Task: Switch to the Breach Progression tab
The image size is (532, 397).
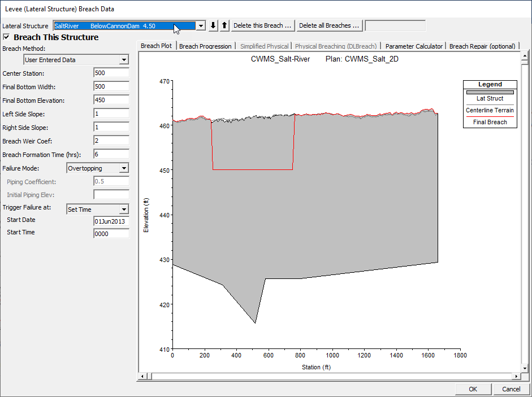Action: pyautogui.click(x=205, y=46)
